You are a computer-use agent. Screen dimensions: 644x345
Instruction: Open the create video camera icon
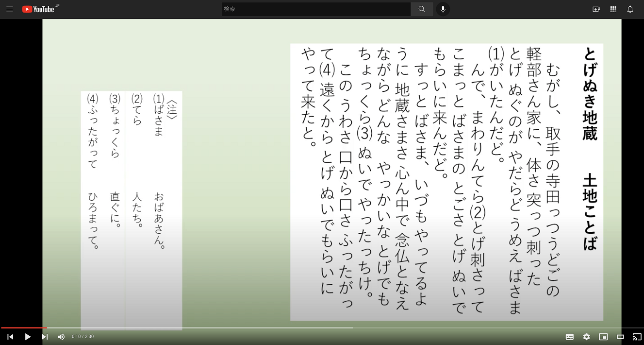pyautogui.click(x=596, y=9)
